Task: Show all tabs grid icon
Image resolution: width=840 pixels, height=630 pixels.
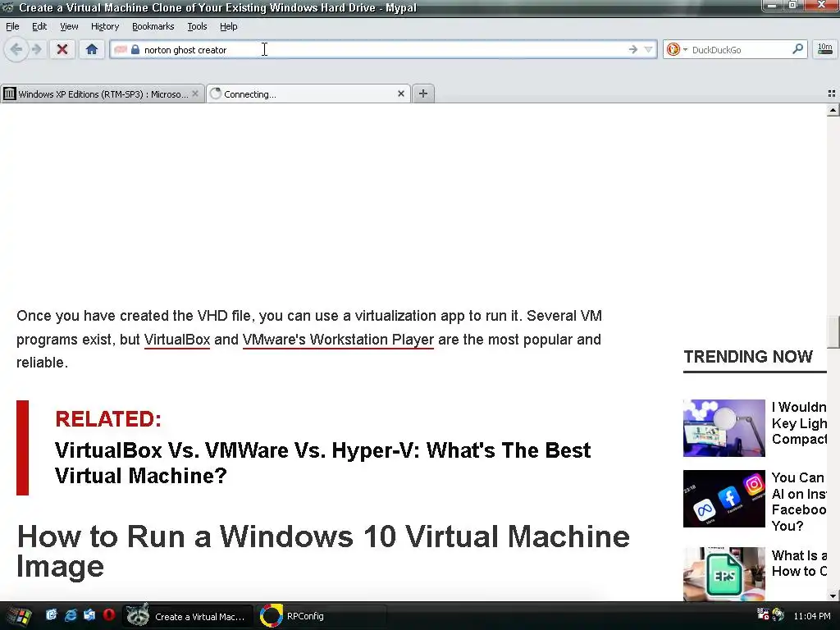Action: coord(832,94)
